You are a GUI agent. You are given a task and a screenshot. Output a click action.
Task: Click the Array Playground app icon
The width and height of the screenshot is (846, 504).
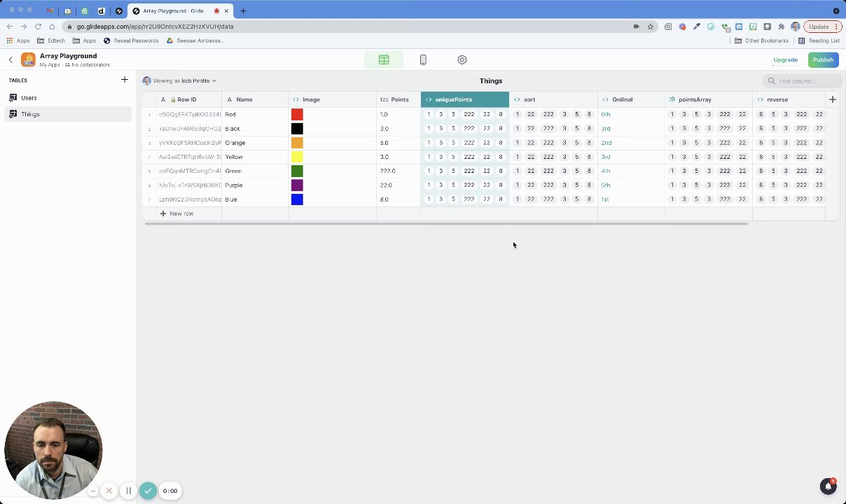pos(28,60)
